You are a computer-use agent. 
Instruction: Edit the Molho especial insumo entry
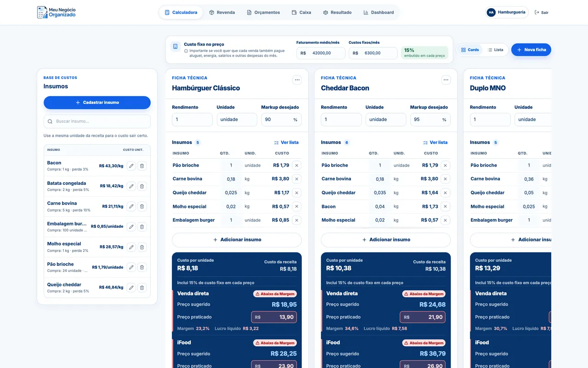pos(131,247)
